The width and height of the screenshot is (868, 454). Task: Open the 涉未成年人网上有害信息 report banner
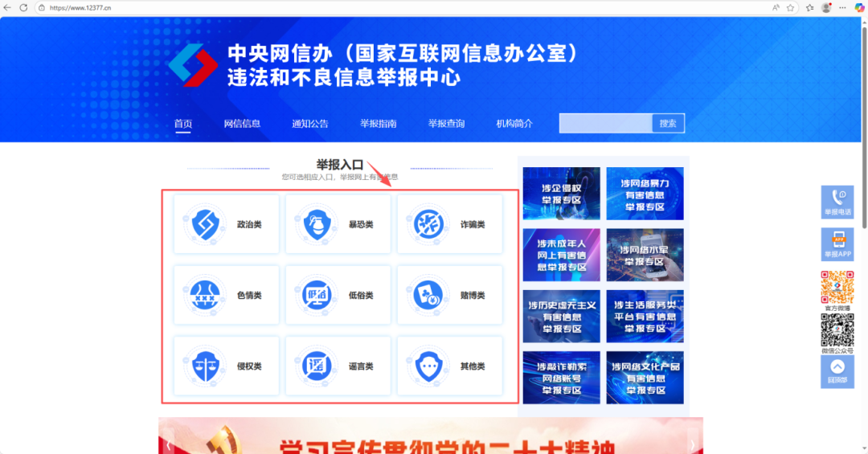(x=561, y=255)
